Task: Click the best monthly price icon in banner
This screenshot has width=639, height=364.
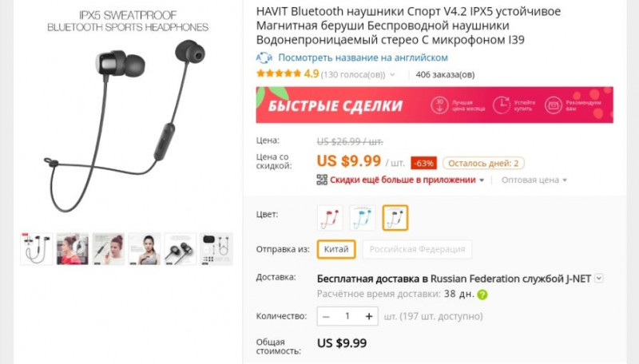Action: [x=439, y=105]
